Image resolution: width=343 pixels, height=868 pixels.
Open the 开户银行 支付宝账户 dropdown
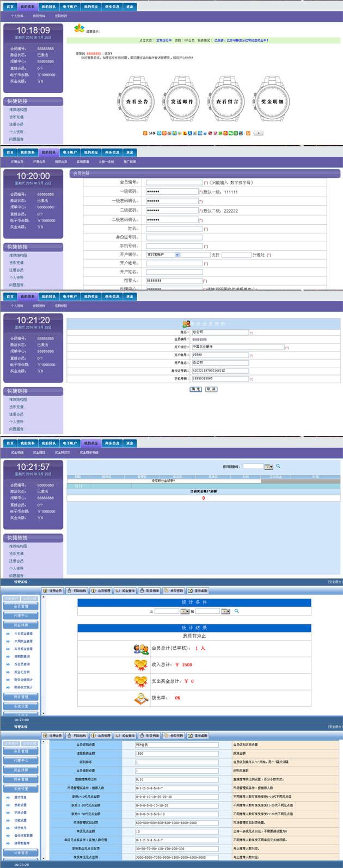coord(177,255)
